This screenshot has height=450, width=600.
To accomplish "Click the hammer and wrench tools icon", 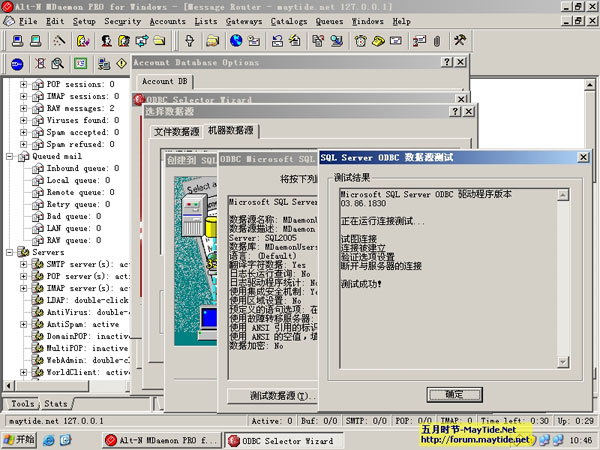I will [461, 41].
